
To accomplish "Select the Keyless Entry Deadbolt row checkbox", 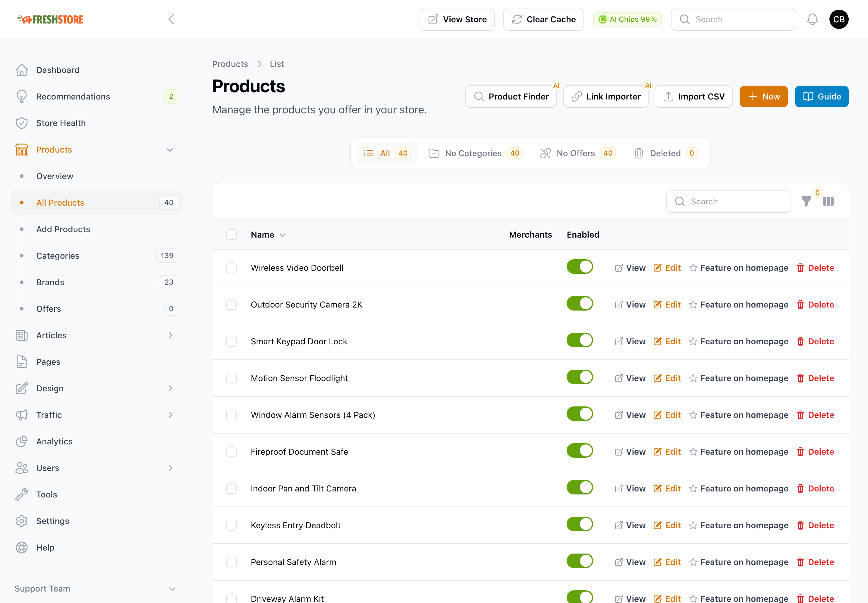I will click(x=231, y=525).
